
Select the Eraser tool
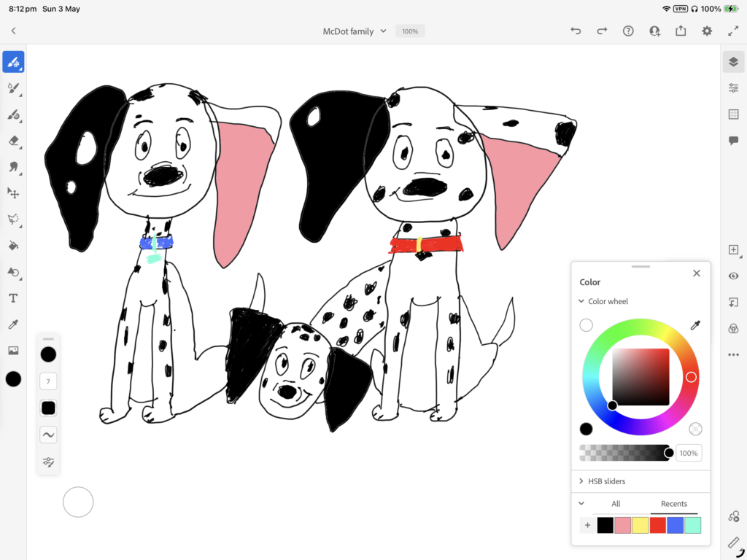[13, 141]
